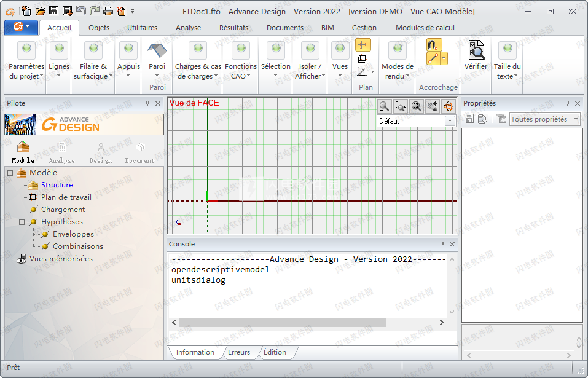Pin the Pilote panel
The width and height of the screenshot is (588, 378).
[147, 103]
